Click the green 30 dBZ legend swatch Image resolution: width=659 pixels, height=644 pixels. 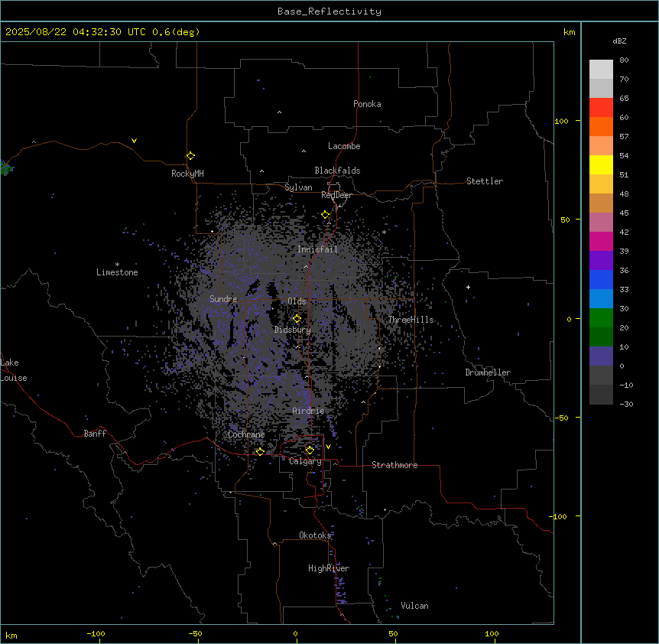pos(601,318)
